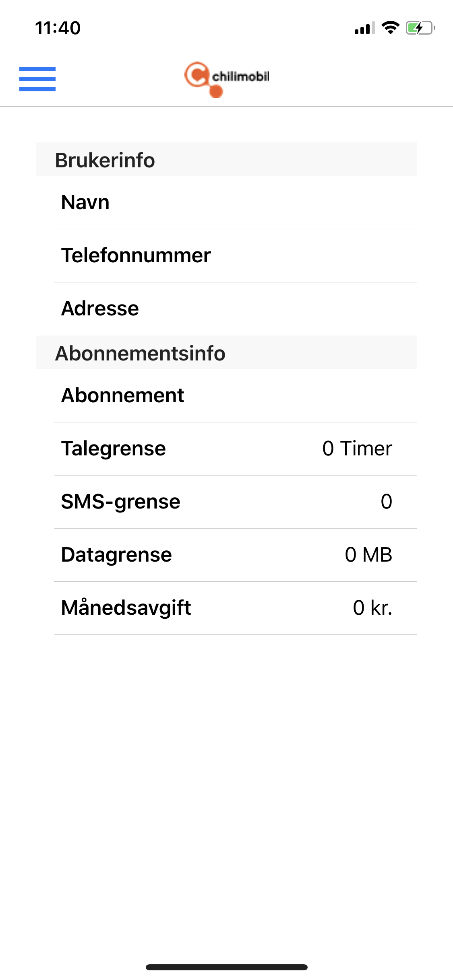Select the Abonnement row
Image resolution: width=453 pixels, height=980 pixels.
tap(236, 395)
